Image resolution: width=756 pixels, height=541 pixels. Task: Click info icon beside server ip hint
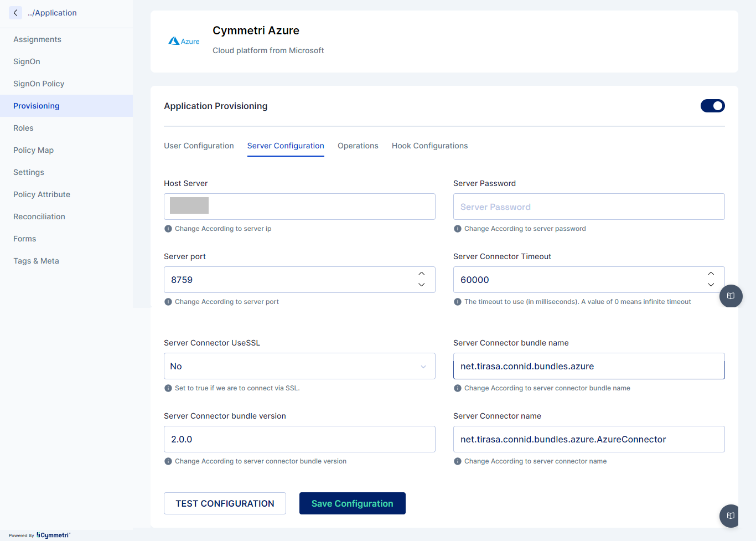click(168, 229)
